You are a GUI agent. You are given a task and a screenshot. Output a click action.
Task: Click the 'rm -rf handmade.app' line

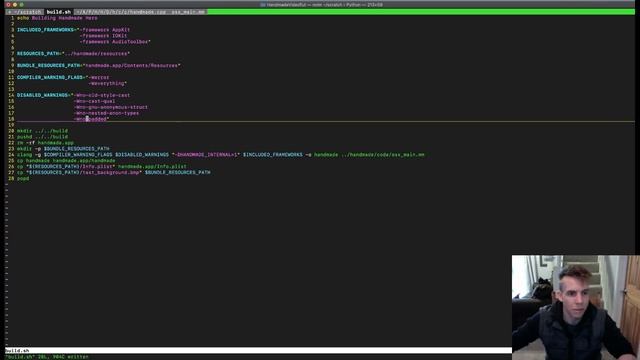pyautogui.click(x=45, y=143)
